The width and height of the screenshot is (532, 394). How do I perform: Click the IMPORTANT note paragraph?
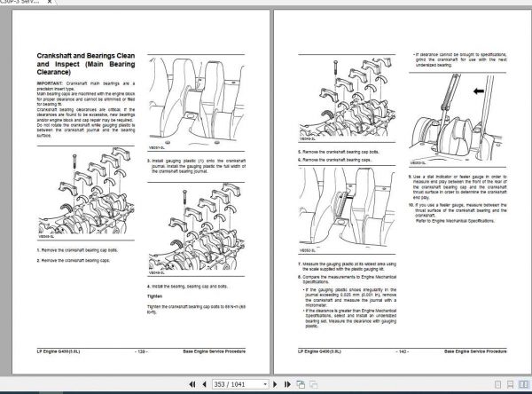(x=86, y=109)
